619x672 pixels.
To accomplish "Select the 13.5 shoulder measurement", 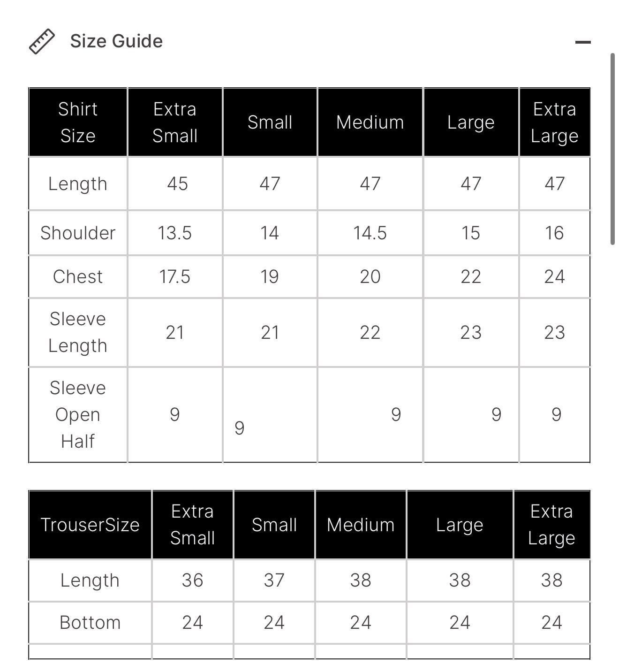I will (175, 233).
